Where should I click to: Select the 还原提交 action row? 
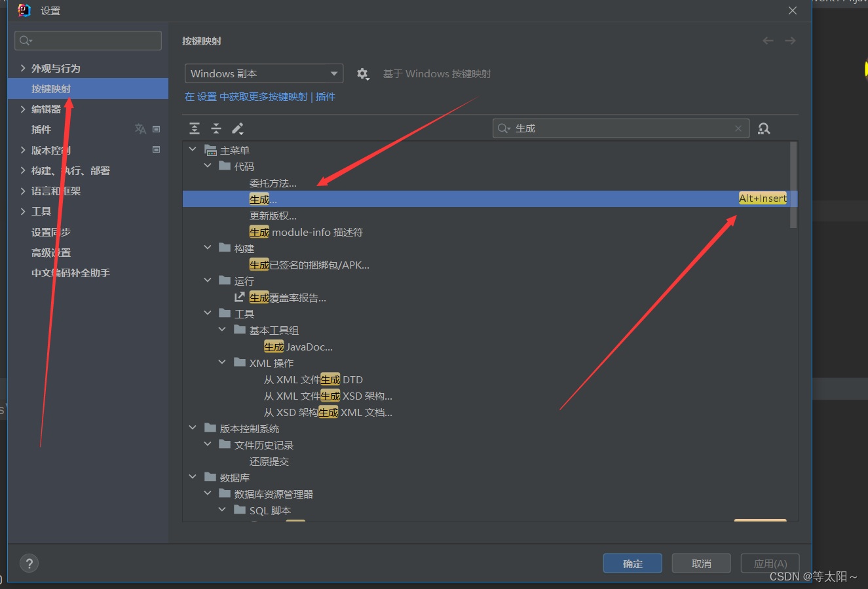tap(490, 461)
